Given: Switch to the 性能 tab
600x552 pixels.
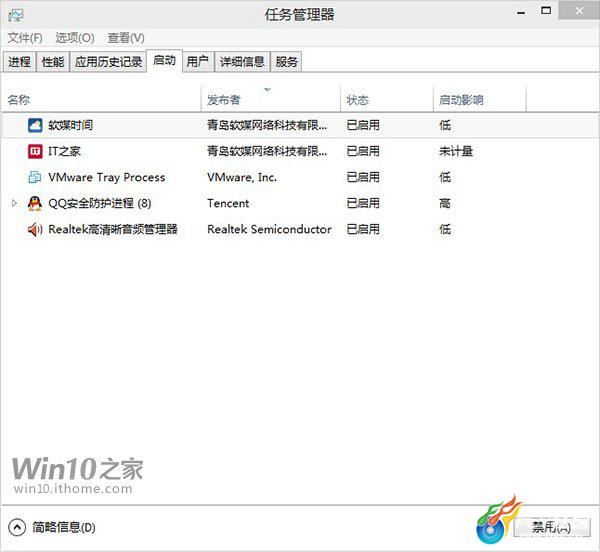Looking at the screenshot, I should 53,62.
